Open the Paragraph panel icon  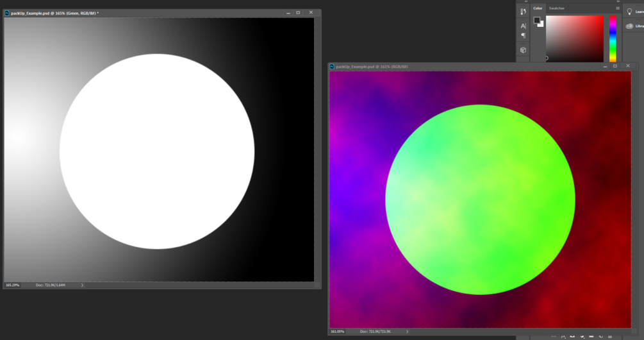click(x=524, y=36)
